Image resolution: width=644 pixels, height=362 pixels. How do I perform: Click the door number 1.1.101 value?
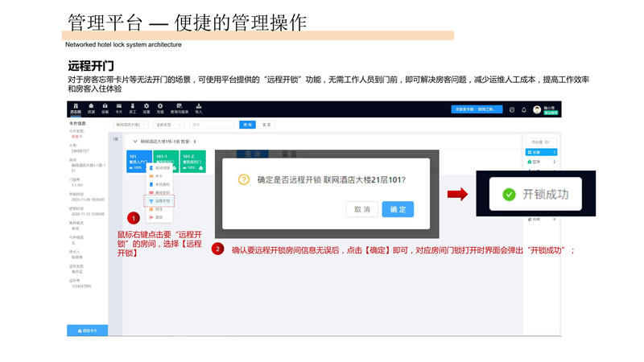(x=77, y=185)
